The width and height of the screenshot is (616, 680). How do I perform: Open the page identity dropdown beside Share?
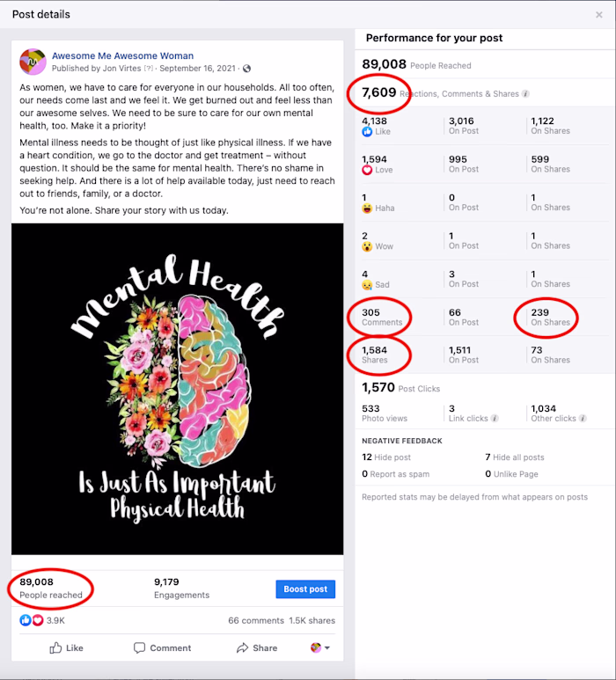[x=320, y=648]
